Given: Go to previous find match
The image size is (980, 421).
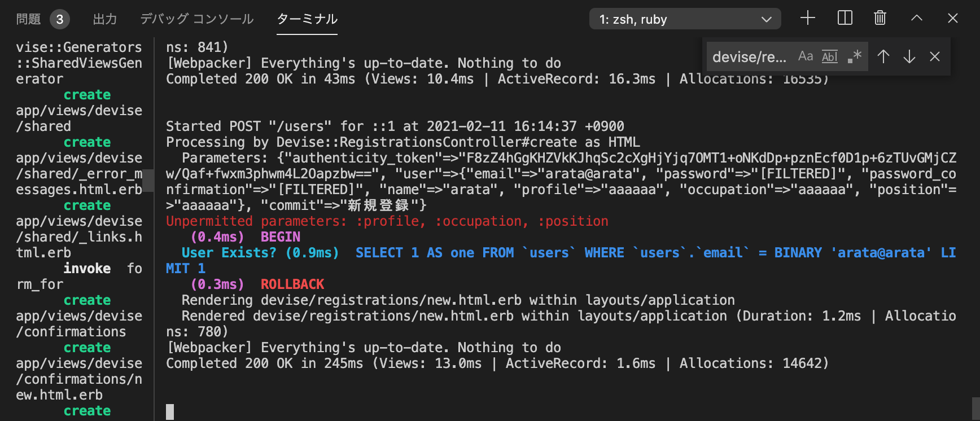Looking at the screenshot, I should click(x=883, y=56).
